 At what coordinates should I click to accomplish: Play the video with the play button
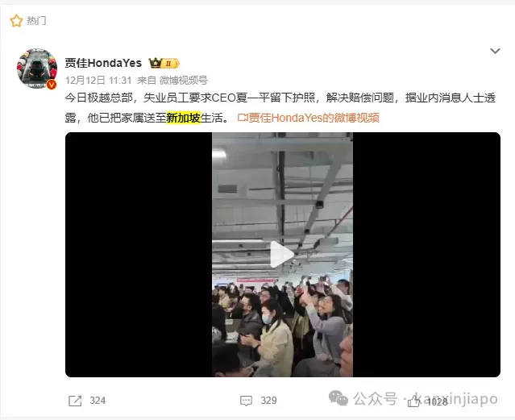click(282, 254)
